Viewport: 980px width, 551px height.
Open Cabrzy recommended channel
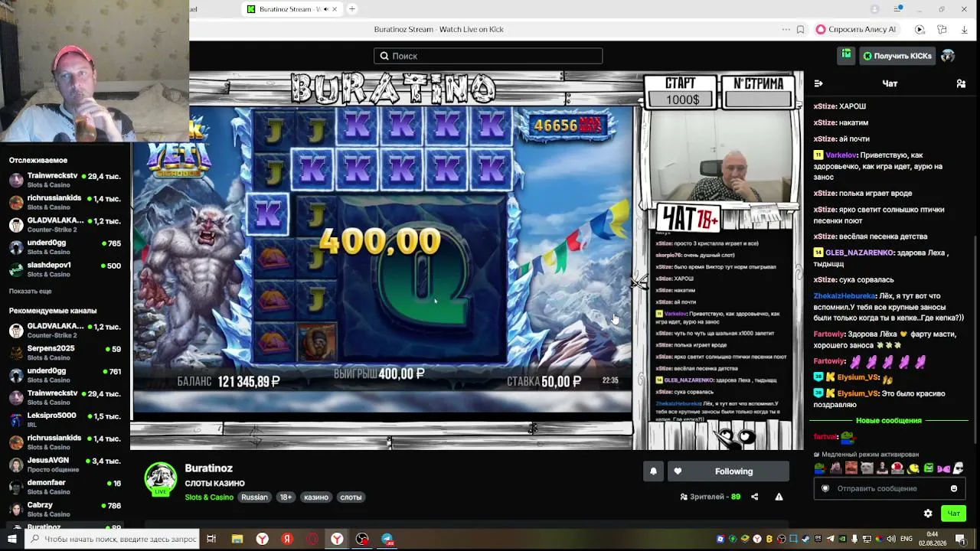pos(65,509)
